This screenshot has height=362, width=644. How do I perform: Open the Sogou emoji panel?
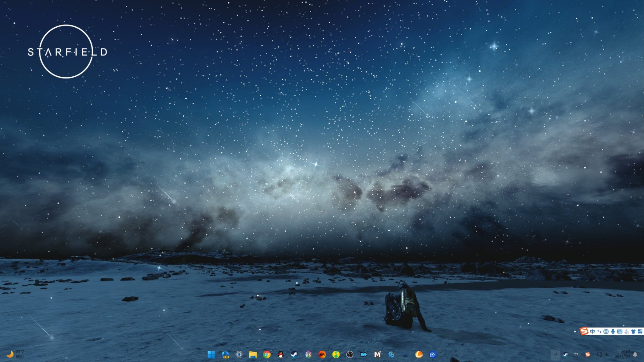(606, 331)
